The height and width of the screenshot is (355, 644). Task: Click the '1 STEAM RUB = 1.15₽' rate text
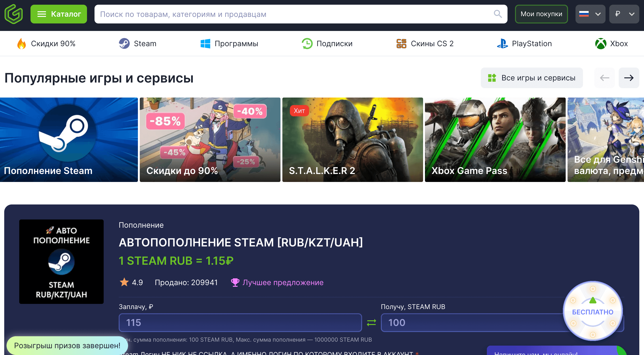click(176, 261)
